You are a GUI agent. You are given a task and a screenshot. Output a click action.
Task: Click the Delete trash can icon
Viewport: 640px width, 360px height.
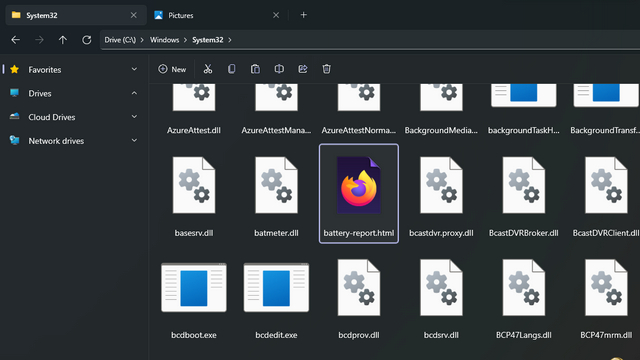coord(327,69)
